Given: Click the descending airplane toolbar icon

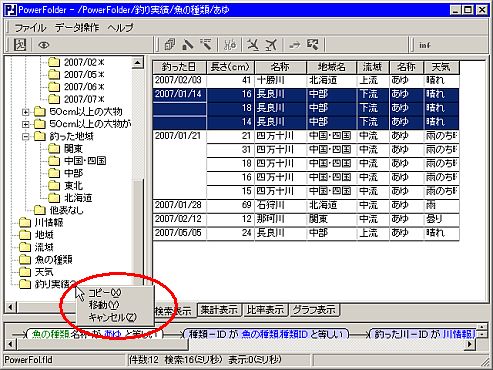Looking at the screenshot, I should pyautogui.click(x=253, y=44).
